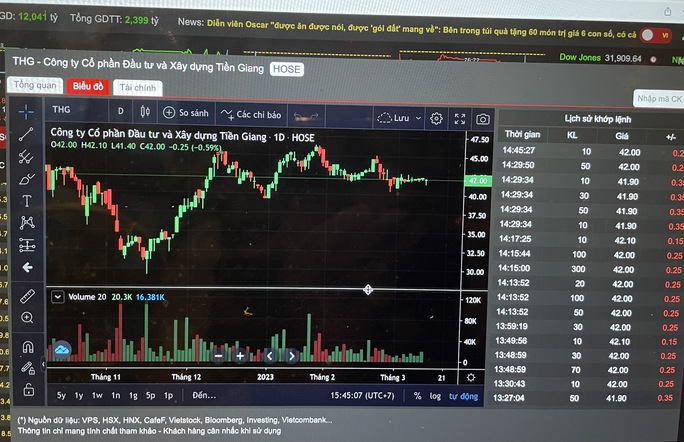
Task: Open the 'Lưu' save layout dropdown
Action: pyautogui.click(x=400, y=118)
